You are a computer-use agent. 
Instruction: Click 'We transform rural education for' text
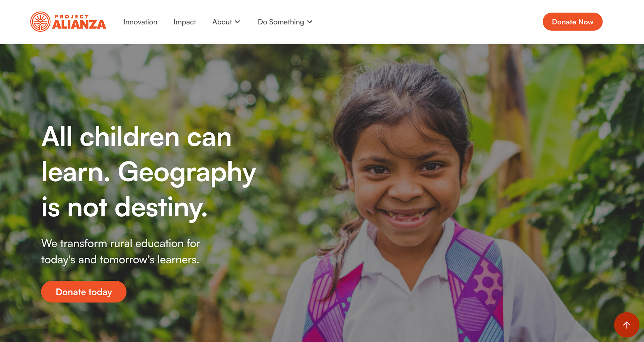click(121, 243)
